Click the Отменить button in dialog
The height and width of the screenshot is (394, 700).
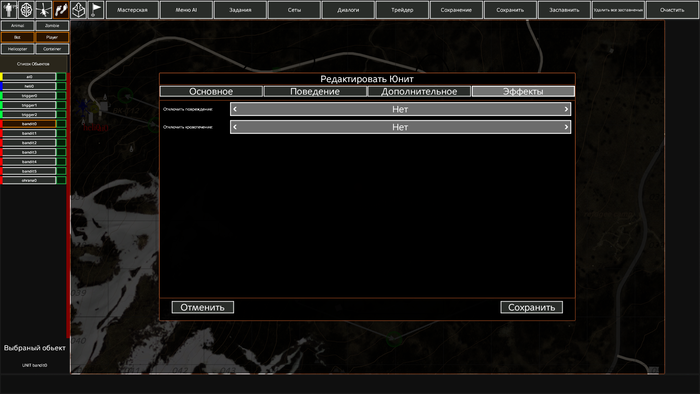click(x=203, y=307)
